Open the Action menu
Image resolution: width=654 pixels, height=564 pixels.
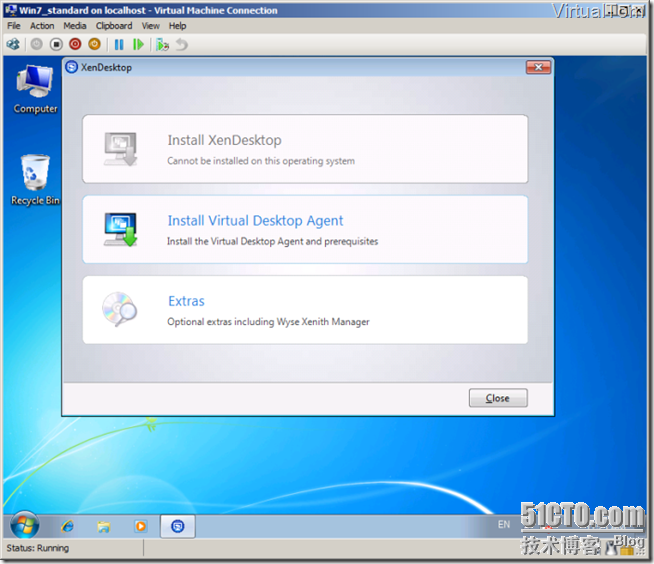42,26
